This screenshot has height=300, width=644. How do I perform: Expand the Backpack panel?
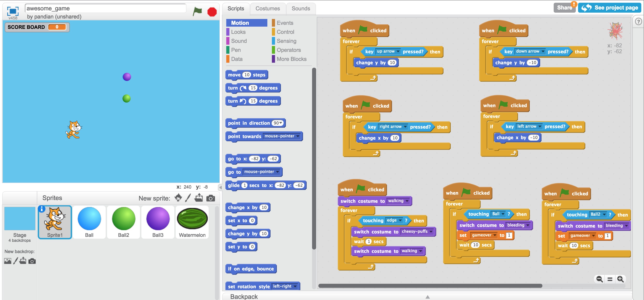click(x=427, y=296)
